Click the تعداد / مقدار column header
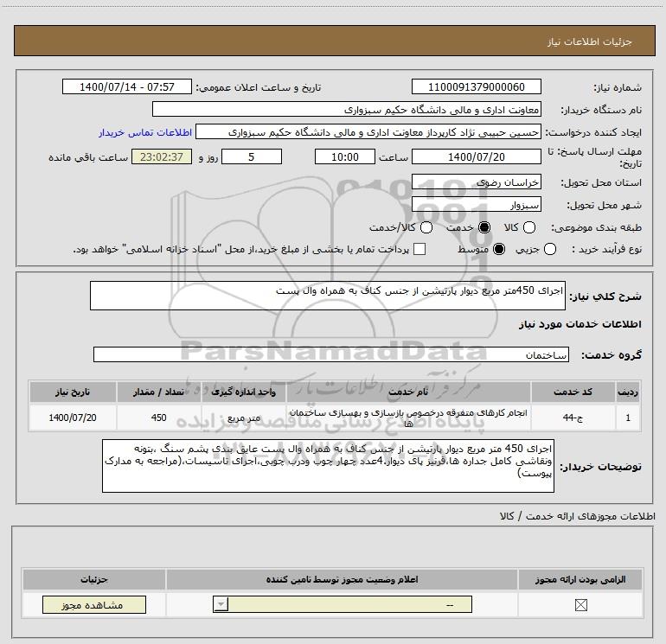Screen dimensions: 666x644 [158, 392]
